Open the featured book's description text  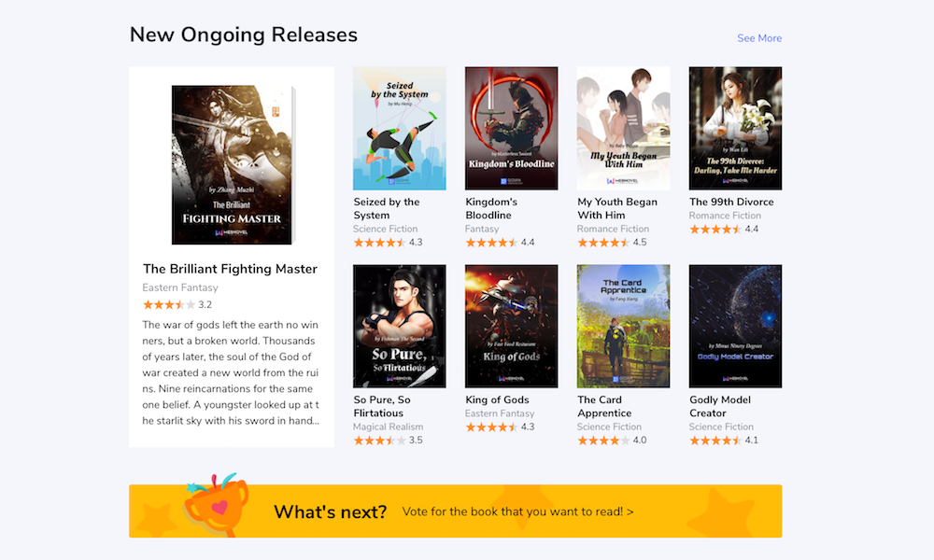(231, 372)
